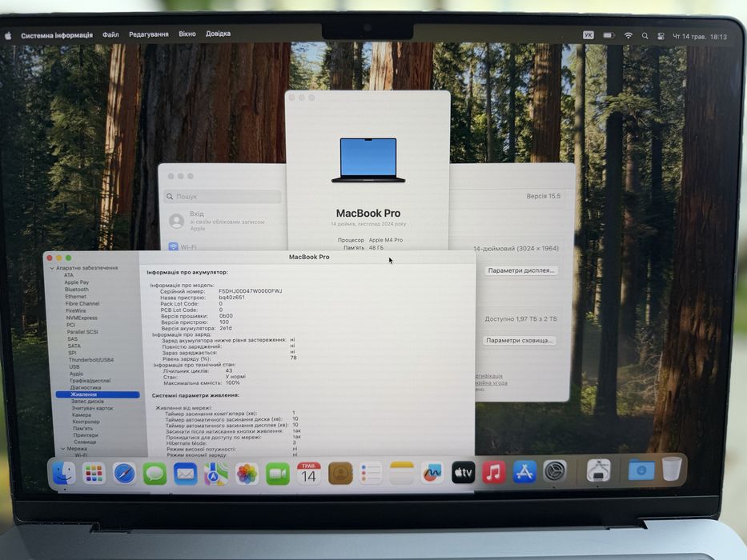Select FireWire in the hardware list
Image resolution: width=747 pixels, height=560 pixels.
76,310
